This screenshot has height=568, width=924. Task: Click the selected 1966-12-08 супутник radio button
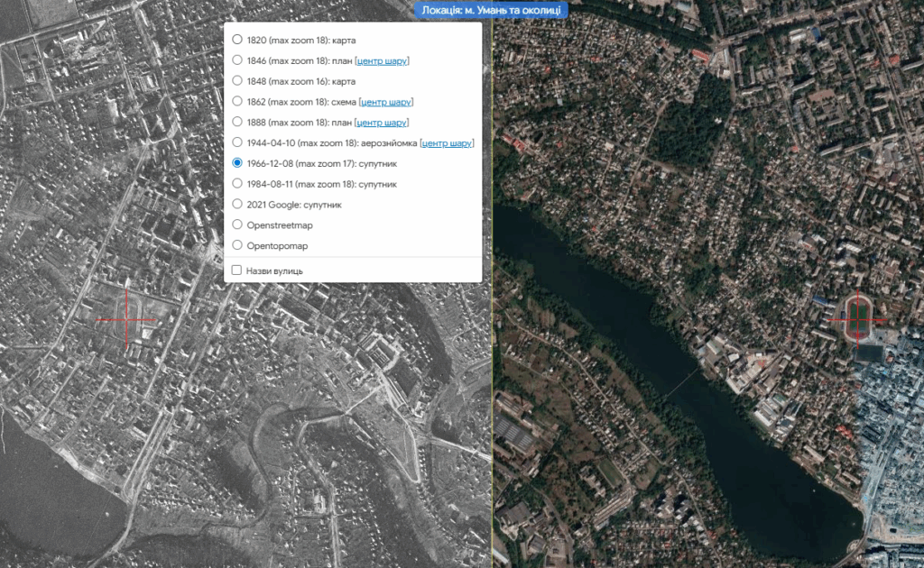[237, 163]
